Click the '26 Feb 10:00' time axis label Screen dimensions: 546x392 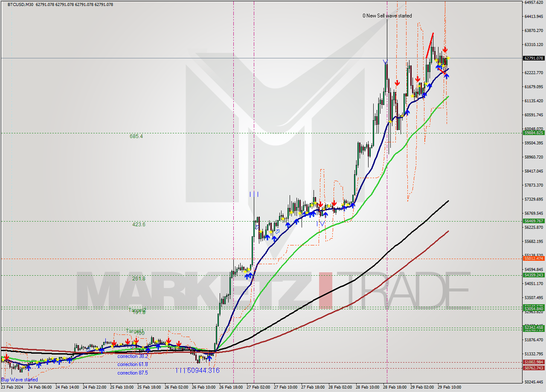click(x=203, y=387)
